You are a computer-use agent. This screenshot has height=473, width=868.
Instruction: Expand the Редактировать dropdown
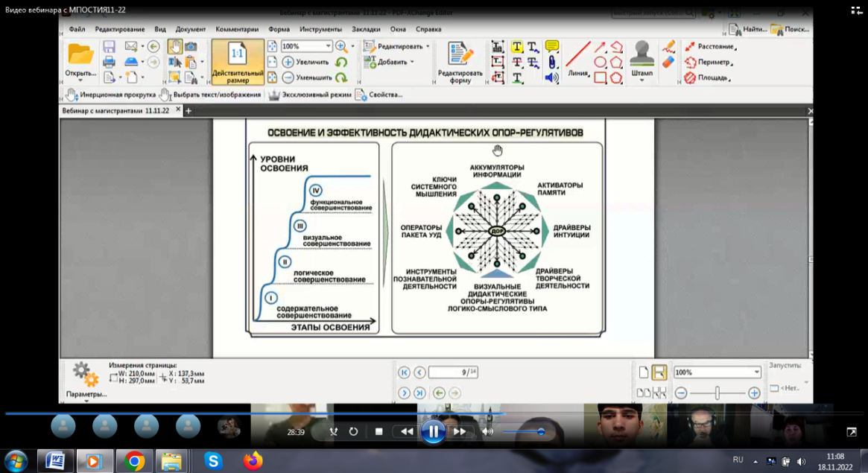428,46
